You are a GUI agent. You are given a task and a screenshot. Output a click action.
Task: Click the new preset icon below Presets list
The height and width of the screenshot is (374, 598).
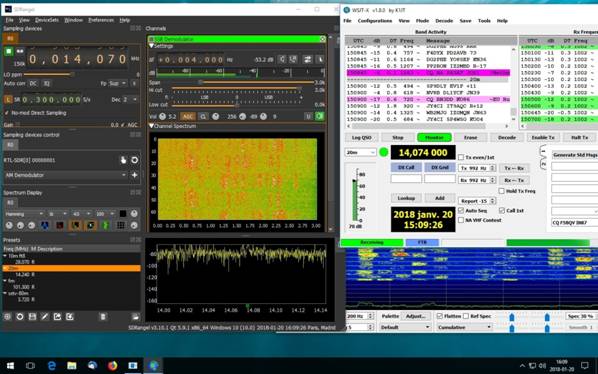[7, 317]
